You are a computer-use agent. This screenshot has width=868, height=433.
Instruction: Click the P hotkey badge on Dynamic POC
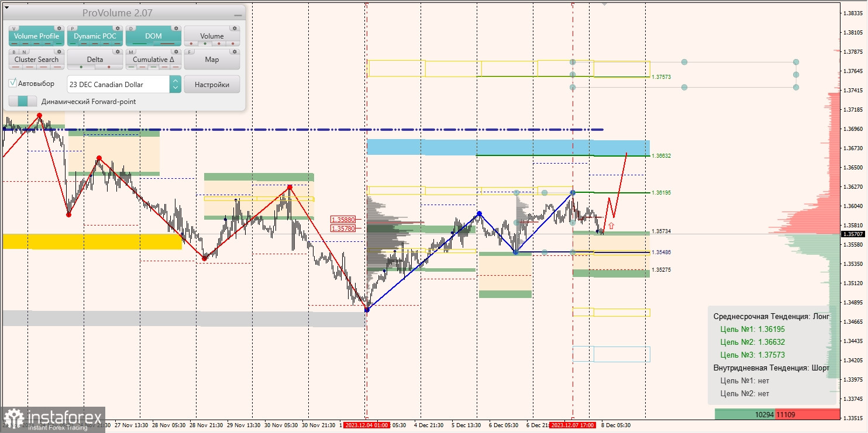tap(73, 28)
